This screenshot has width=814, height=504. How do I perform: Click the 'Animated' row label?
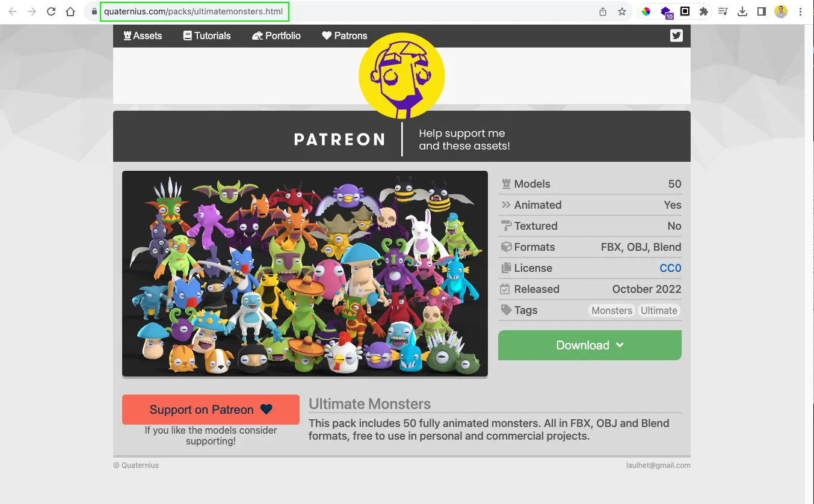538,205
